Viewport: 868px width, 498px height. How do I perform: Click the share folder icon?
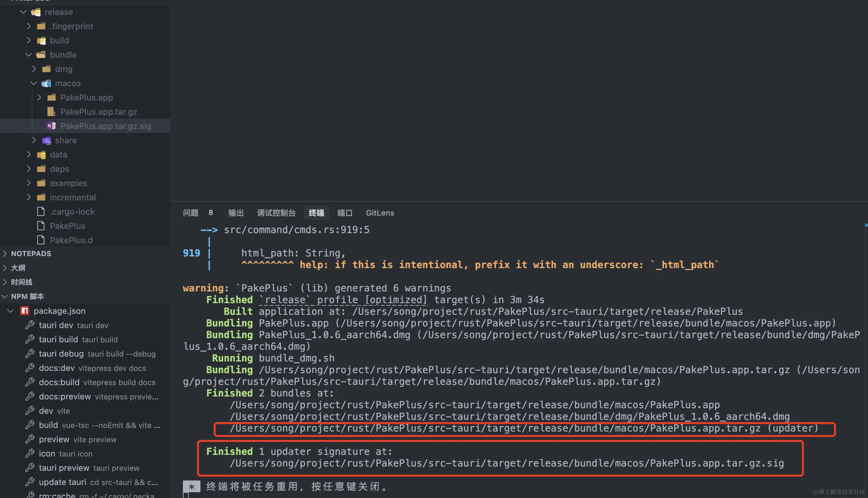46,140
